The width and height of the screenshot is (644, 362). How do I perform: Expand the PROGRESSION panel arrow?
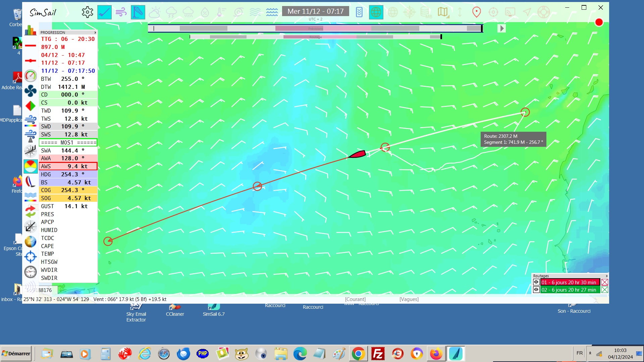pos(95,33)
